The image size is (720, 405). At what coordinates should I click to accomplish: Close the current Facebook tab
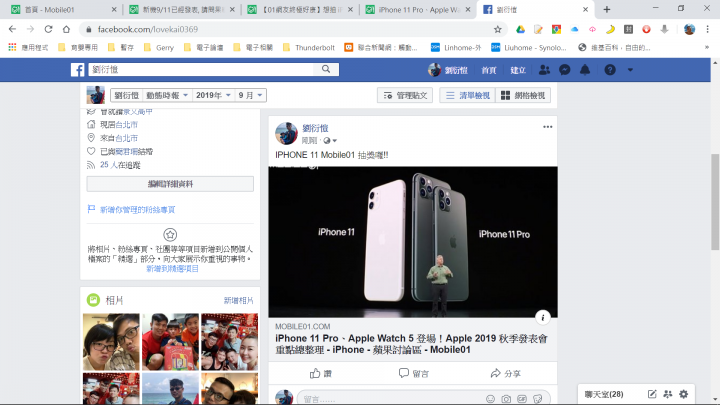coord(585,9)
